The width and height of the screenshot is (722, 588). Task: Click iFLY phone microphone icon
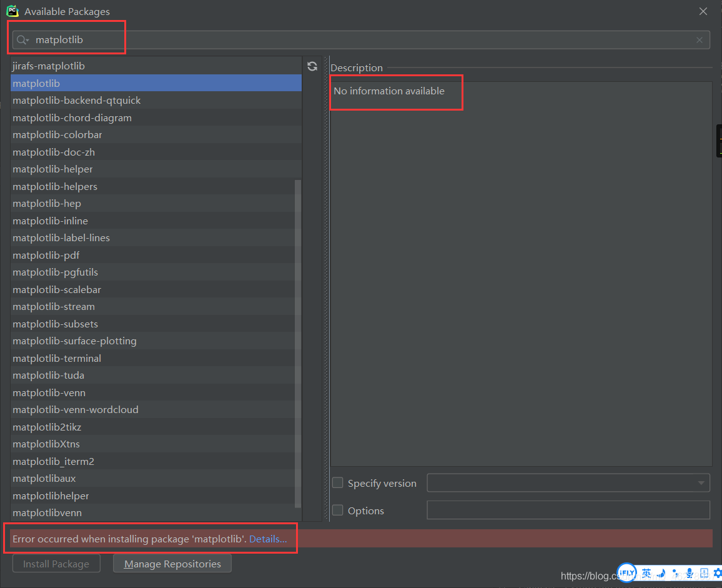[x=704, y=573]
